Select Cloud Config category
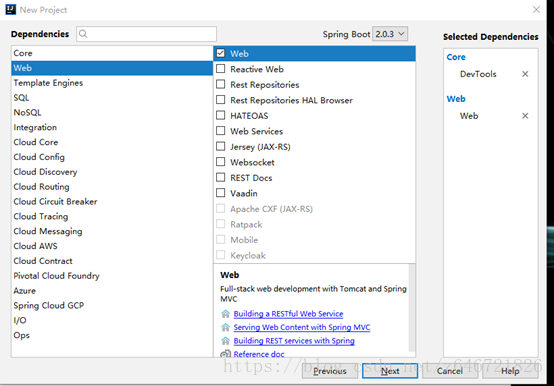Screen dimensions: 554x386 [x=112, y=157]
